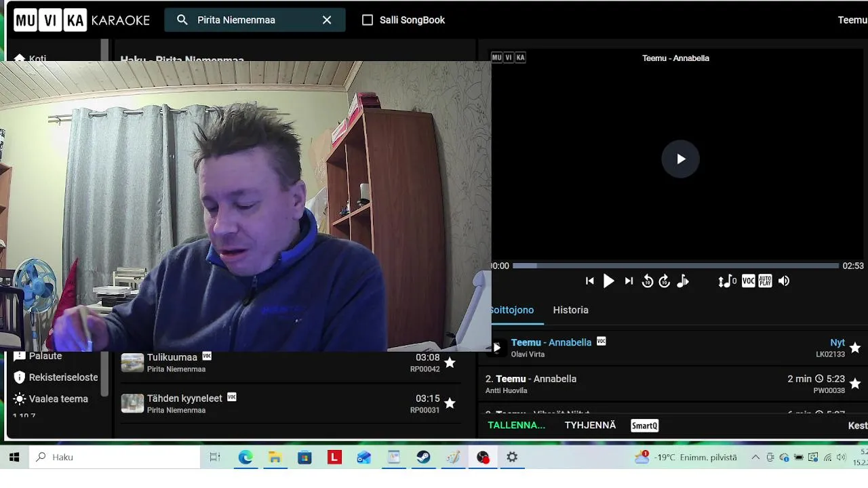The width and height of the screenshot is (868, 488).
Task: Rewind 10 seconds in the player
Action: point(648,281)
